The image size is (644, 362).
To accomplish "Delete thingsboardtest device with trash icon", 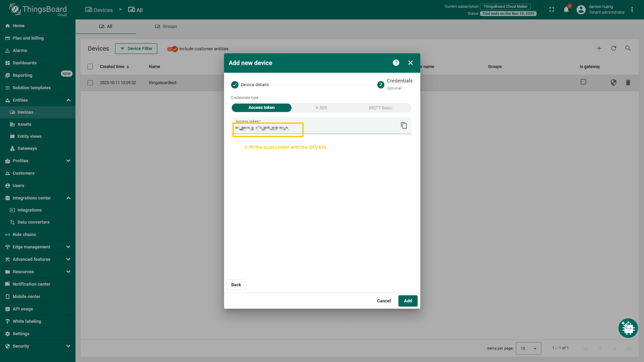I will (628, 82).
